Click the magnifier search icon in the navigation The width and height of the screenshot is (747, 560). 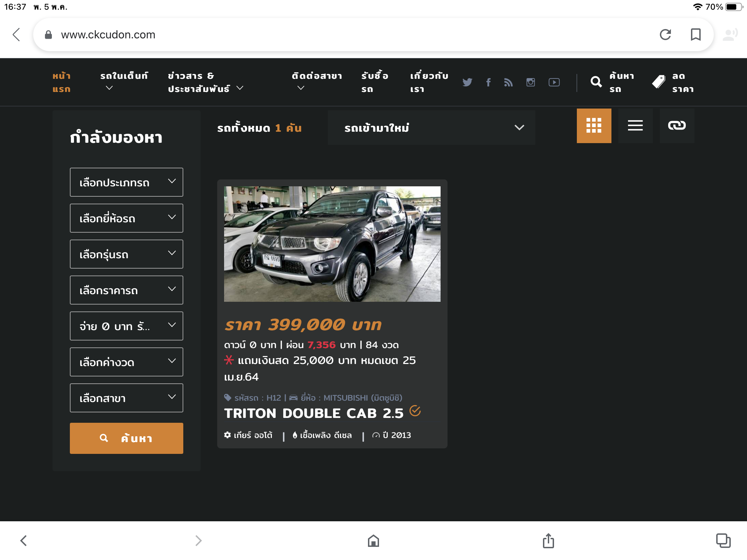click(x=596, y=82)
